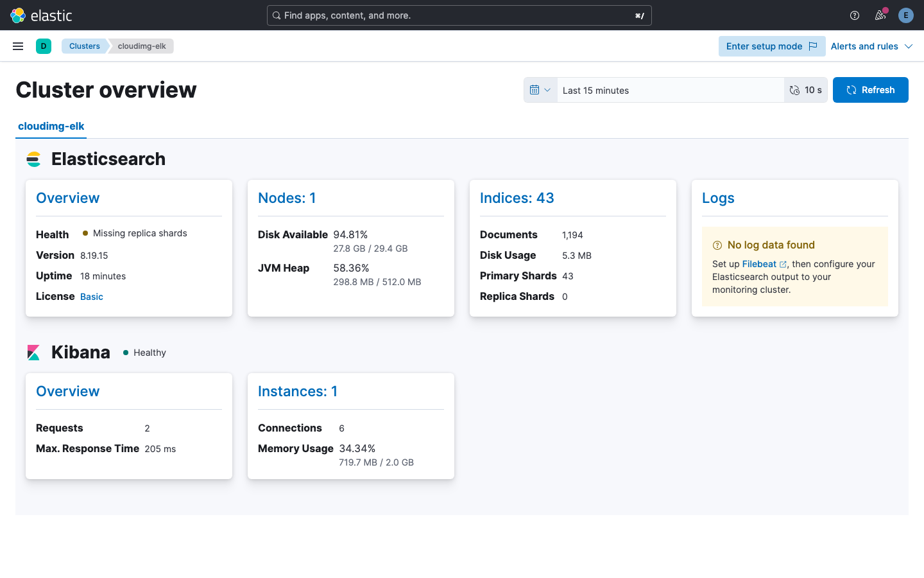Open the Indices: 43 link
Screen dimensions: 924x578
[x=517, y=198]
